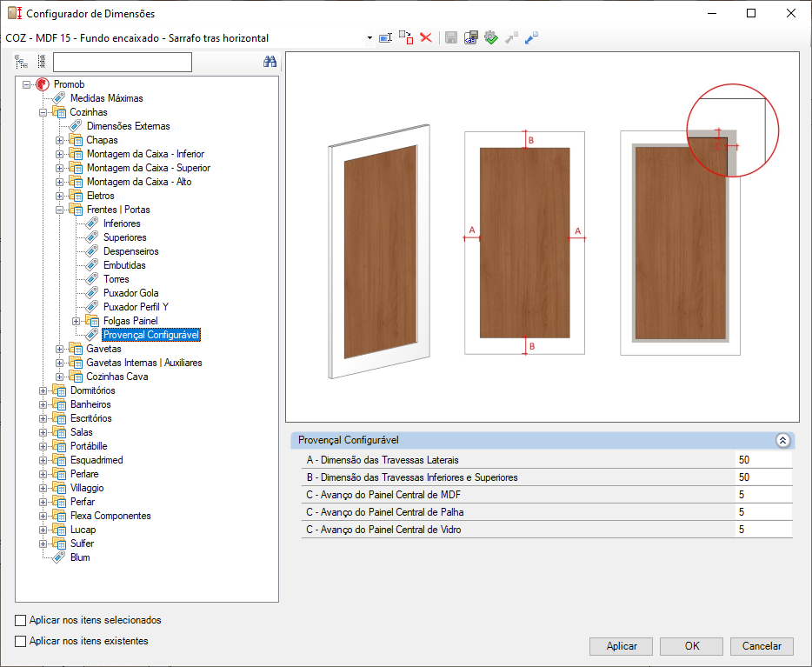Viewport: 812px width, 667px height.
Task: Click the OK button
Action: pyautogui.click(x=692, y=646)
